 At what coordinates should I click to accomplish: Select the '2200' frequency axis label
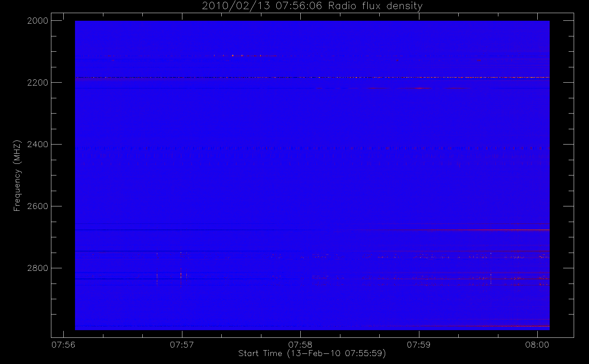pos(38,83)
